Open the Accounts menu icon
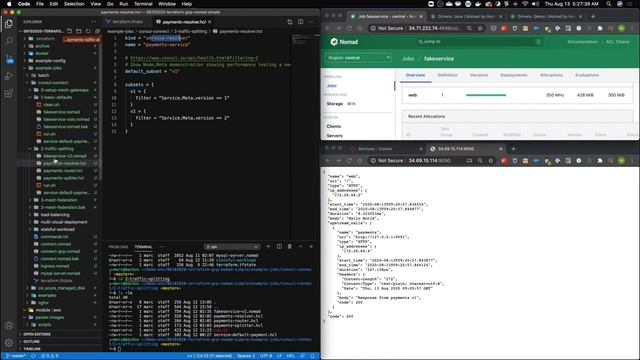 click(x=9, y=326)
